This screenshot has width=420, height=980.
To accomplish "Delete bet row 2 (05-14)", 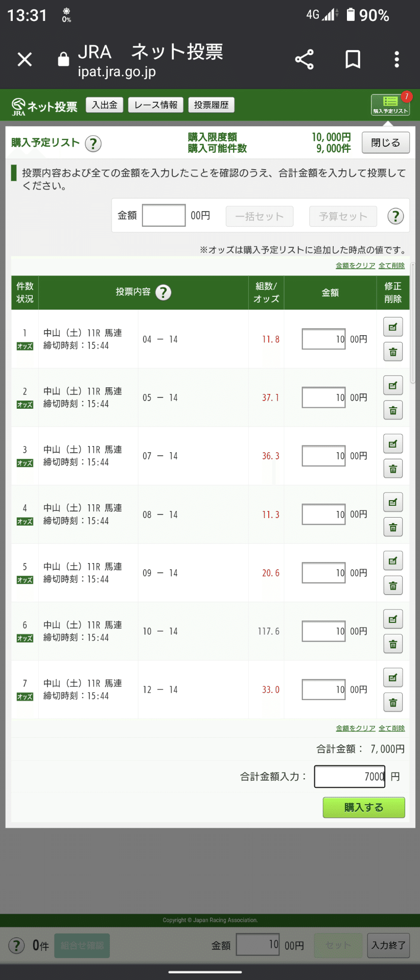I will click(393, 410).
